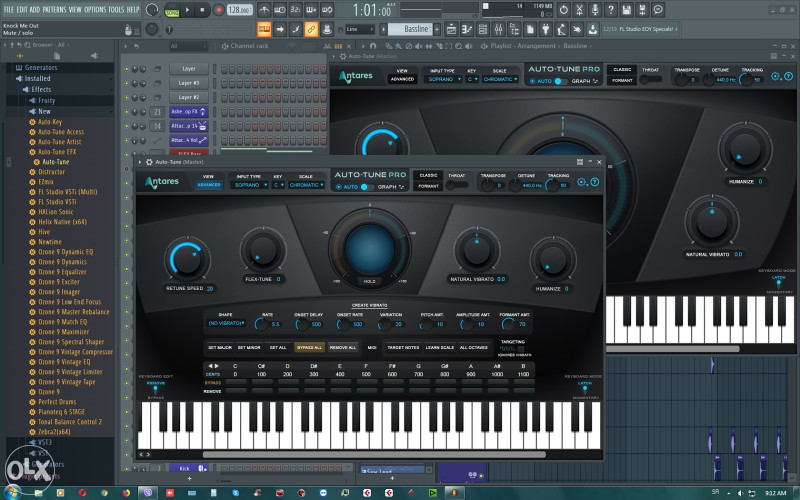Open the PATTERNS menu

tap(54, 9)
